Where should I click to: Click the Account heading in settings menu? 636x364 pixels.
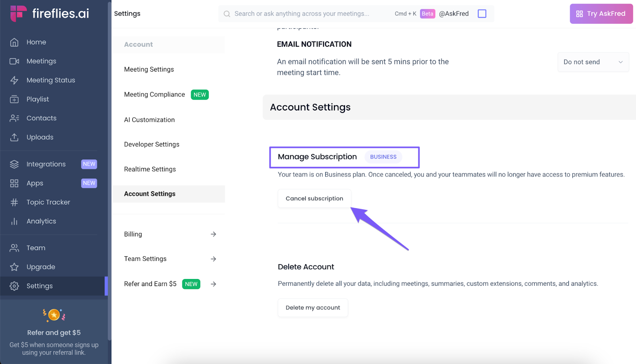[138, 45]
